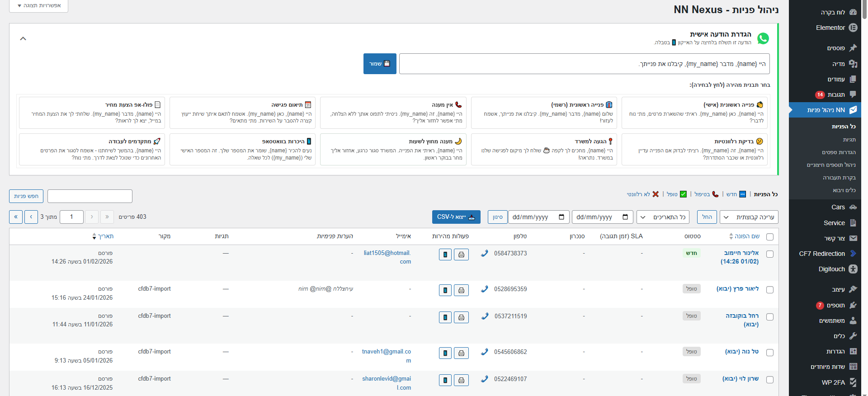Image resolution: width=868 pixels, height=396 pixels.
Task: Open the עריכה קבוצתית bulk actions dropdown
Action: coord(749,217)
